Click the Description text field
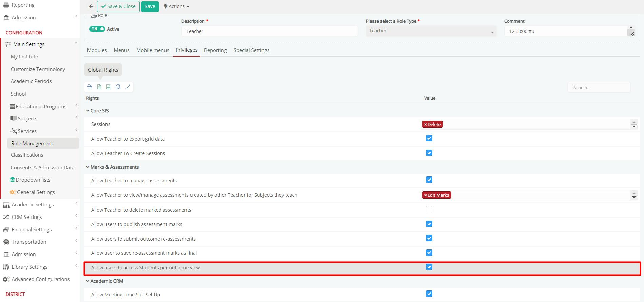The height and width of the screenshot is (302, 644). click(x=270, y=31)
